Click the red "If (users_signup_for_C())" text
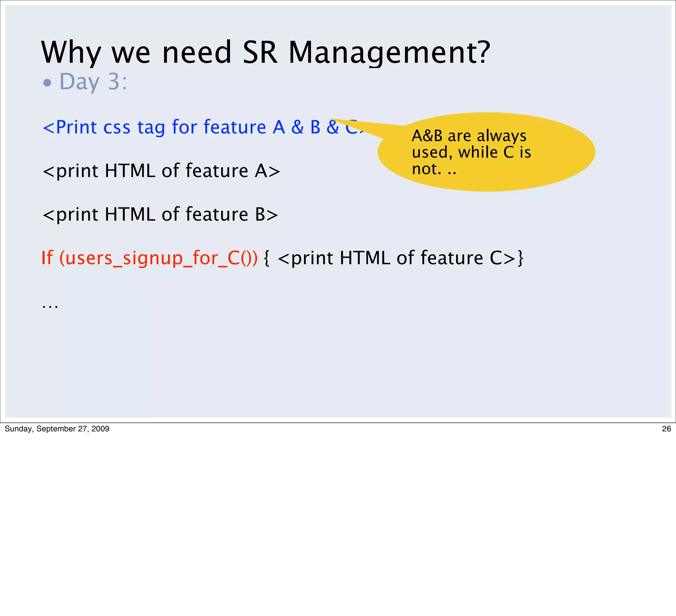 coord(149,258)
